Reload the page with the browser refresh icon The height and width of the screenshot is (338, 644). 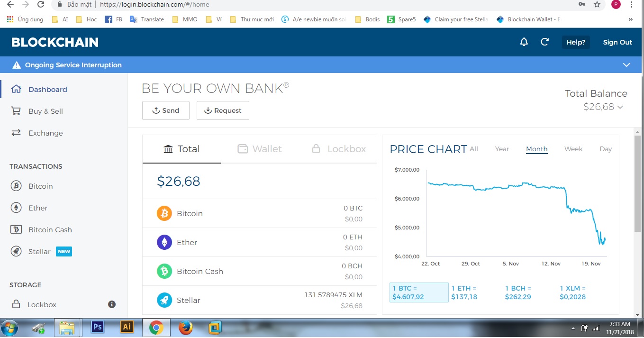[x=41, y=5]
